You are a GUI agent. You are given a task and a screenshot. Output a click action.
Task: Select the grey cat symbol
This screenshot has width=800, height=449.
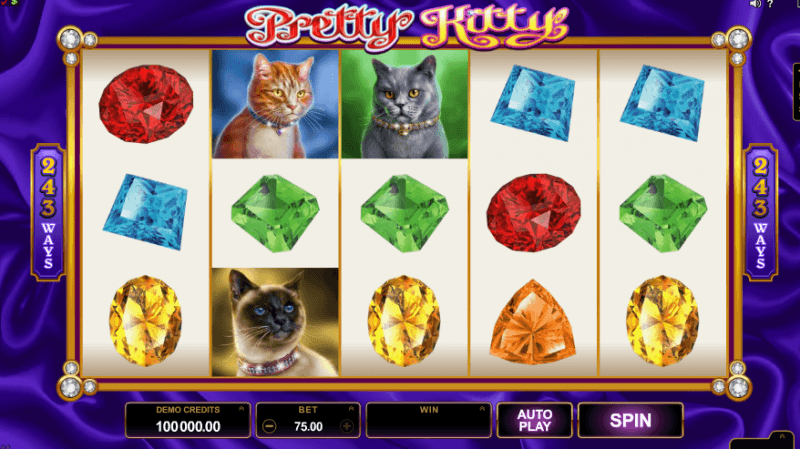405,104
